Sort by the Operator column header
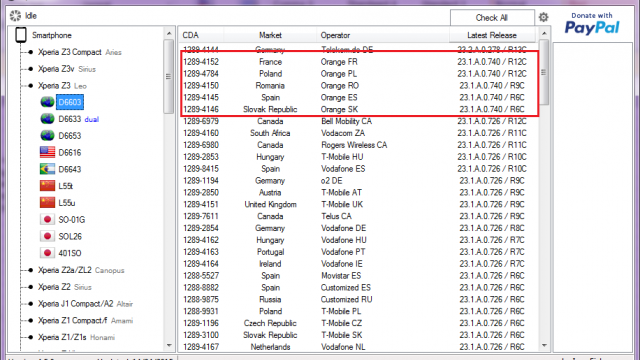The width and height of the screenshot is (640, 360). 383,35
